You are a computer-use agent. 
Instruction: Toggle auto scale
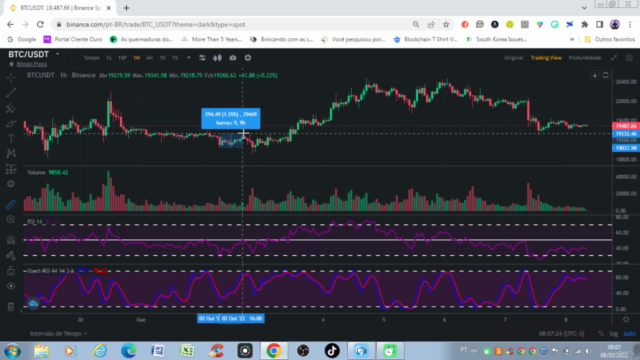pyautogui.click(x=629, y=333)
